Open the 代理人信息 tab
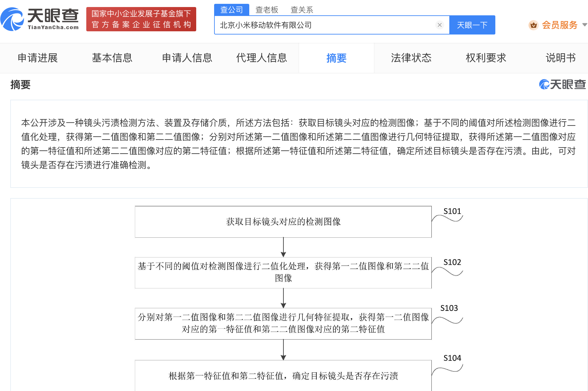Viewport: 588px width, 391px height. coord(261,58)
